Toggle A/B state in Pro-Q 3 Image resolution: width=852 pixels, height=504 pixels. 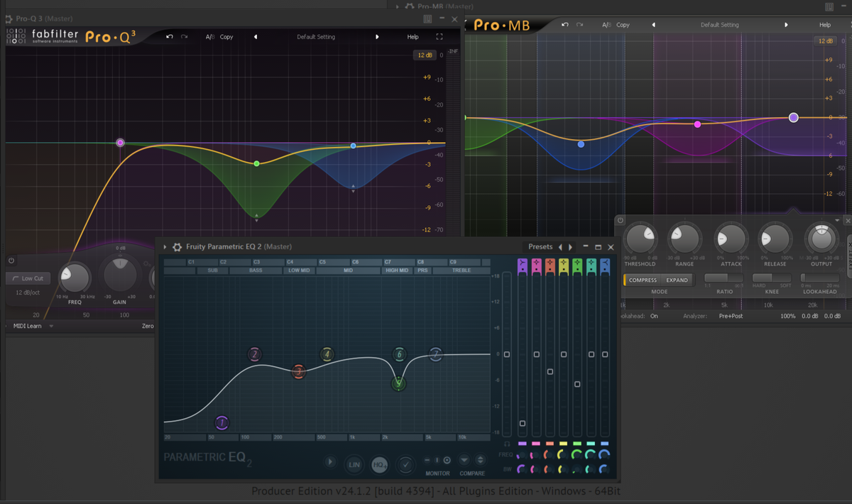click(x=210, y=37)
